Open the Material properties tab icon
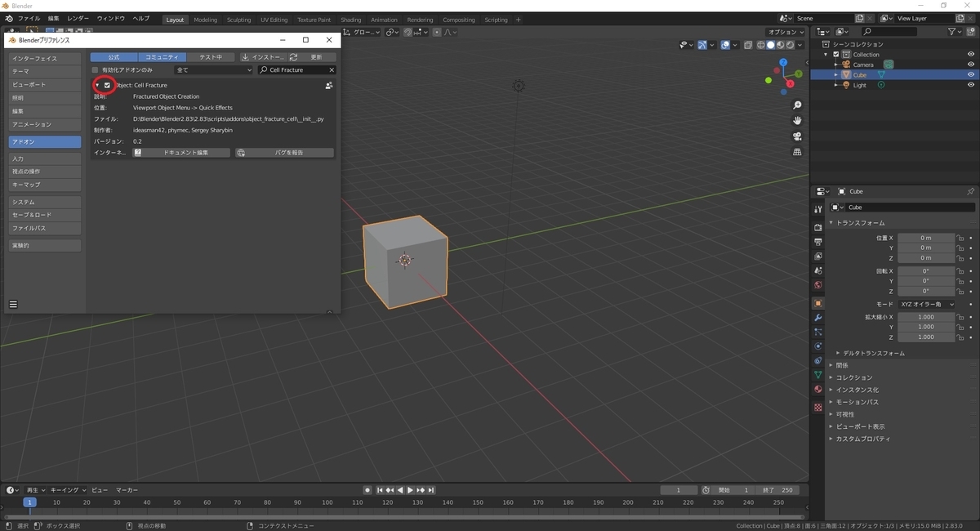This screenshot has height=531, width=980. click(817, 389)
